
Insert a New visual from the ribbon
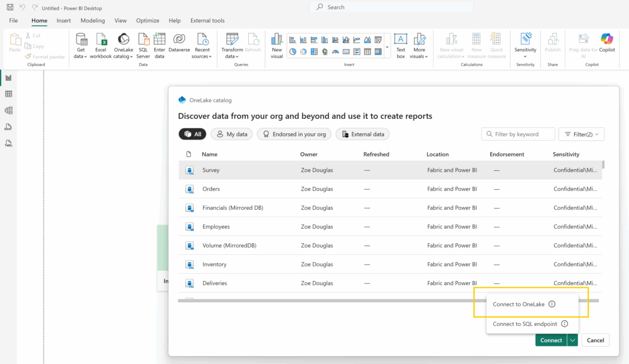click(277, 46)
